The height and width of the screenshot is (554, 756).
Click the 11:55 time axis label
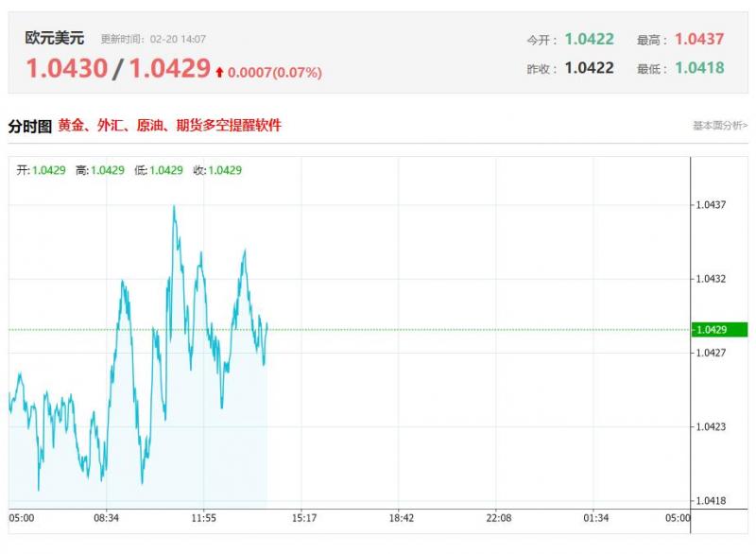click(x=203, y=518)
